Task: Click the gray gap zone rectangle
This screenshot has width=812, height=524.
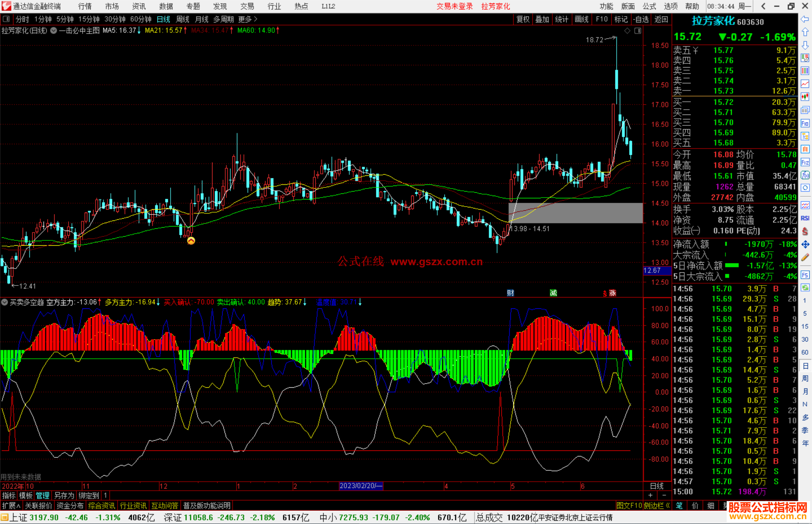Action: click(x=576, y=213)
